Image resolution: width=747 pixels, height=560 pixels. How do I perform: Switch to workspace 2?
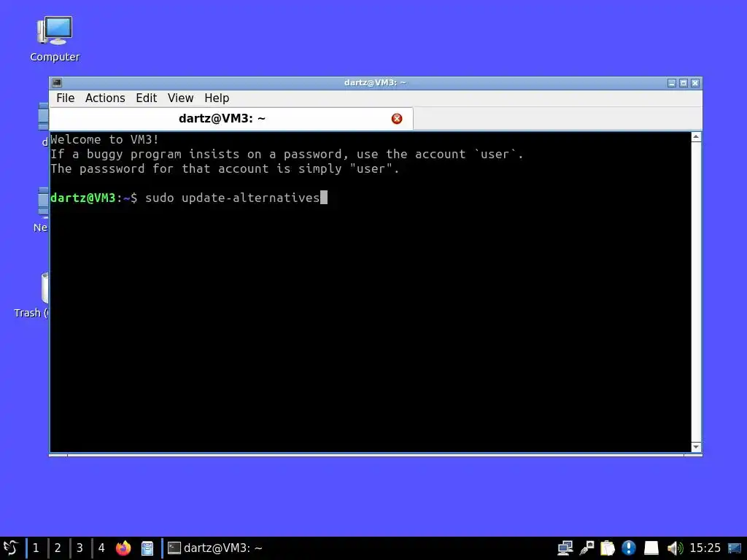point(58,548)
